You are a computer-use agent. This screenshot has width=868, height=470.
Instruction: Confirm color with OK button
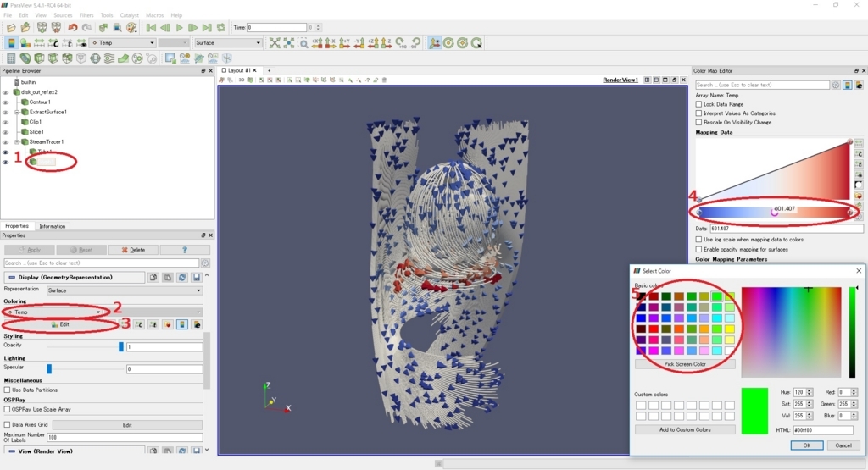(807, 445)
